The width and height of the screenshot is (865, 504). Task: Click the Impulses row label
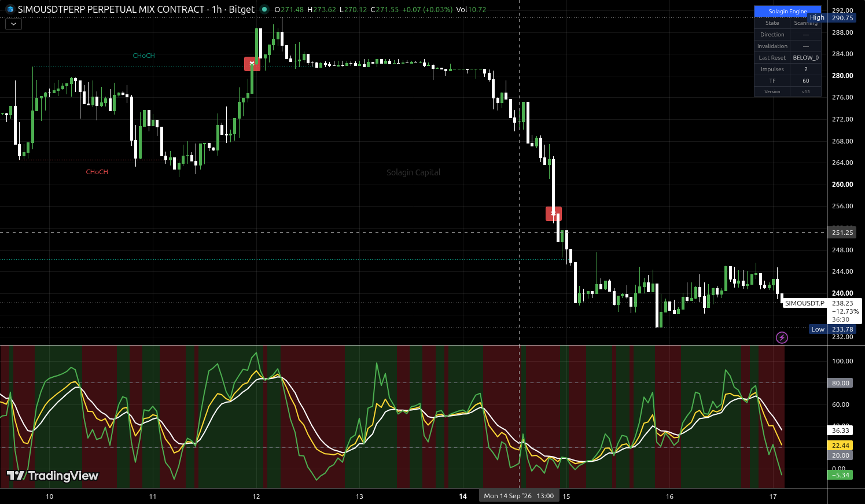(772, 69)
